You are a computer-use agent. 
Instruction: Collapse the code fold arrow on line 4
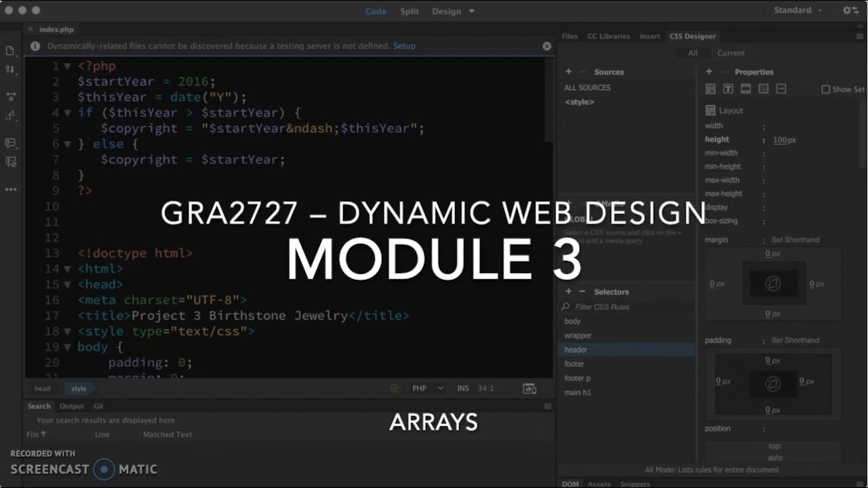tap(67, 113)
